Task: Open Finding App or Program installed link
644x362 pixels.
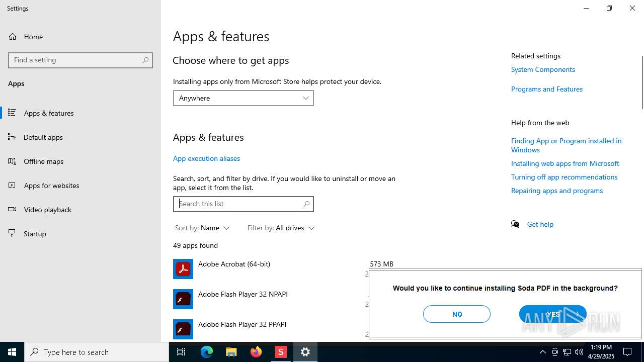Action: 566,145
